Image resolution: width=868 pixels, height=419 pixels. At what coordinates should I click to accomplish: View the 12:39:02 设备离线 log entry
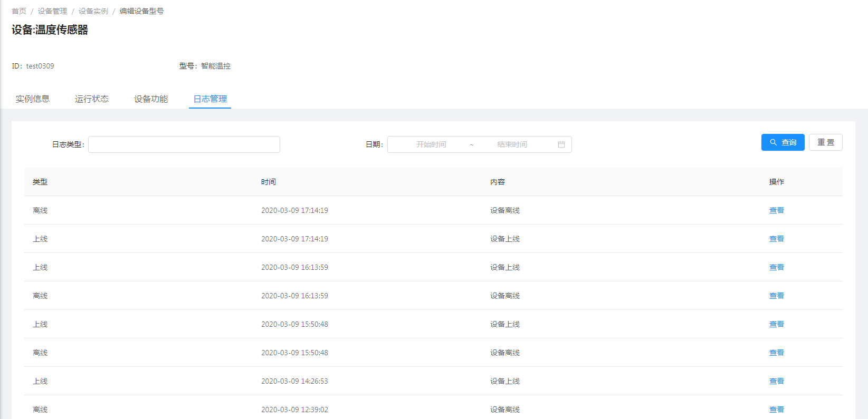(776, 410)
